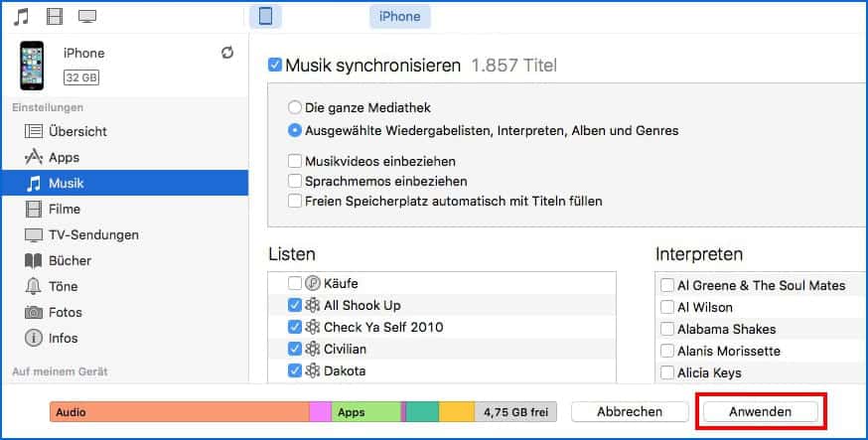Screen dimensions: 868x440
Task: Enable Musikvideos einbeziehen
Action: [x=294, y=161]
